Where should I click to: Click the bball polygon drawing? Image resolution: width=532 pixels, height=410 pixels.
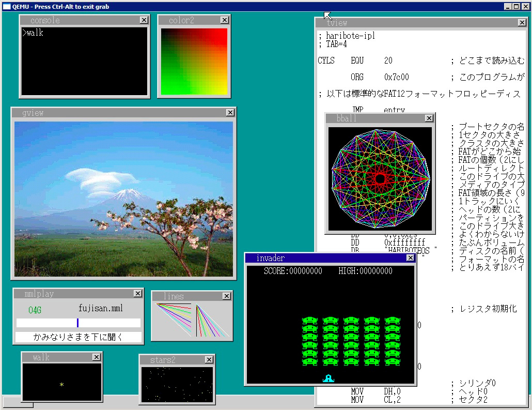[x=380, y=179]
